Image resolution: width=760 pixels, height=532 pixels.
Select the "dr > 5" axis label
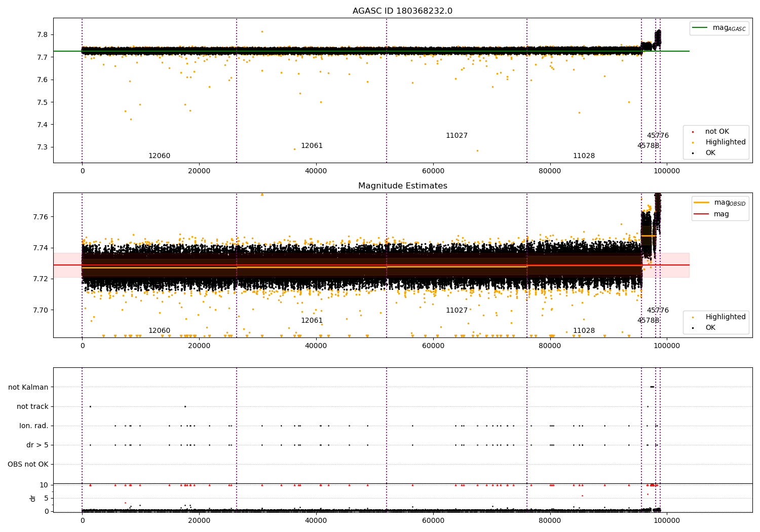pos(37,445)
